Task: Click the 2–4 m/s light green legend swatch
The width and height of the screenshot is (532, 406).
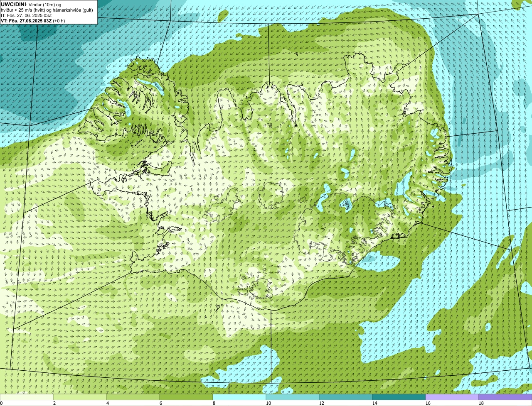Action: [x=80, y=397]
